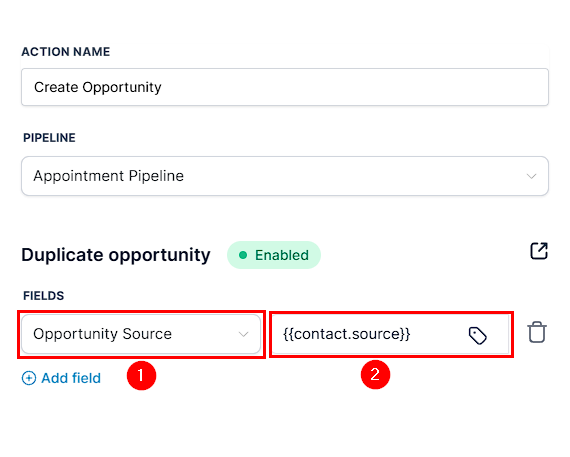Click the tag icon for custom values
570x457 pixels.
(x=477, y=335)
